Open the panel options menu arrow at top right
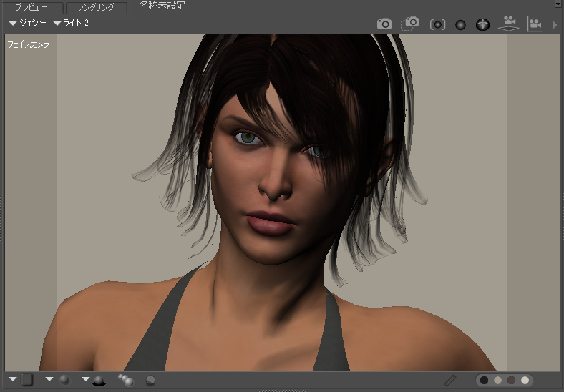 (x=558, y=4)
